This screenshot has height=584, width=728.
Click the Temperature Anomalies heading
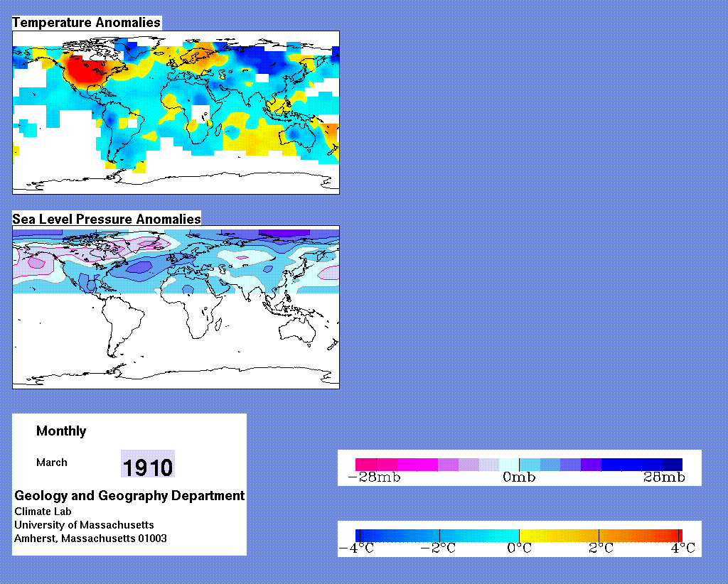86,22
